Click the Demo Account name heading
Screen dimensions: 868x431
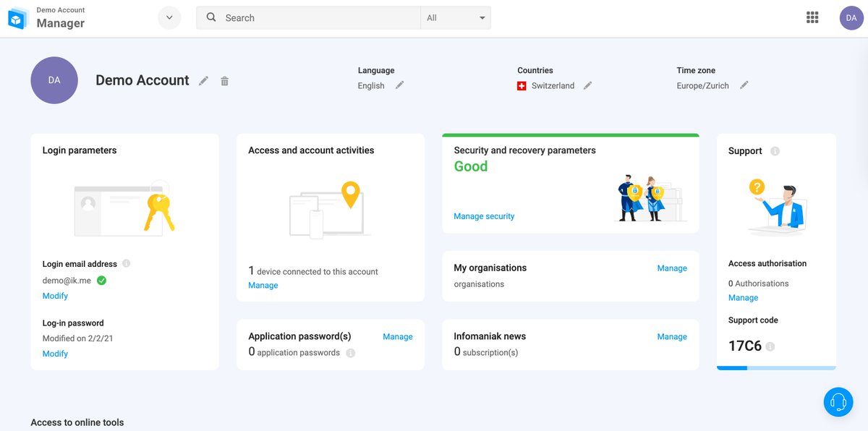pyautogui.click(x=142, y=80)
